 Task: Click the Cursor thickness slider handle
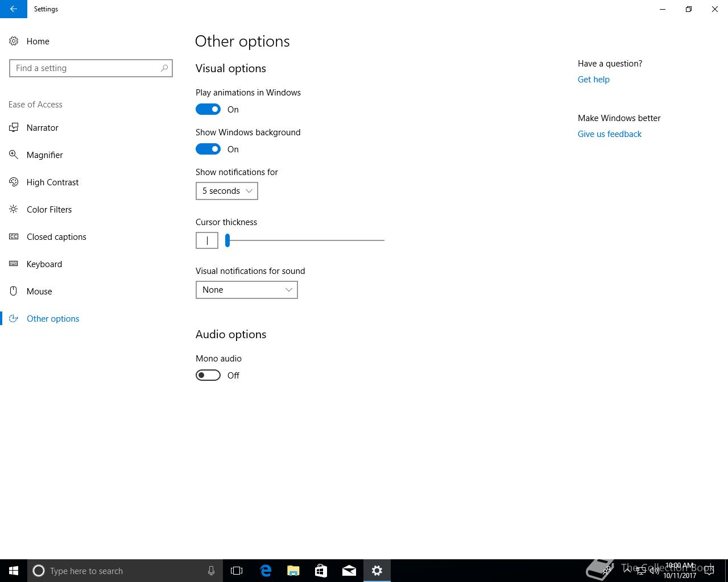click(x=227, y=240)
